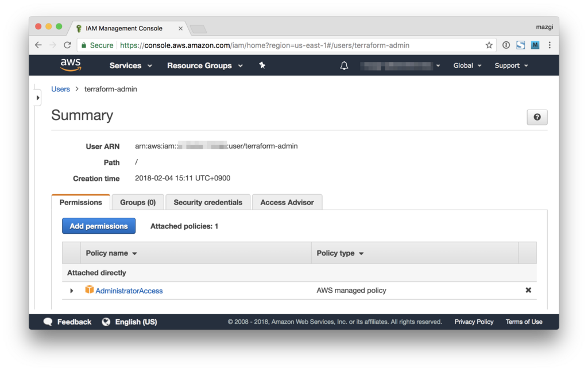
Task: Click the browser address bar URL
Action: [265, 45]
